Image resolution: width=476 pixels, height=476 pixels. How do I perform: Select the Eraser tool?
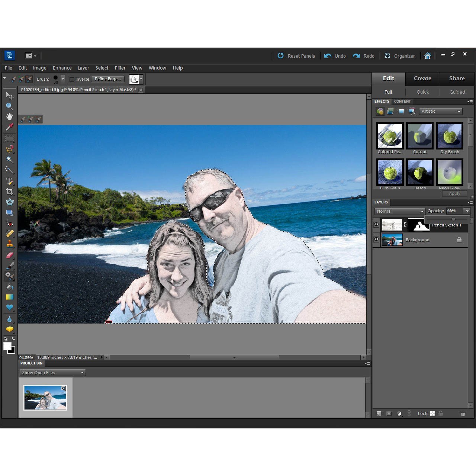(10, 255)
